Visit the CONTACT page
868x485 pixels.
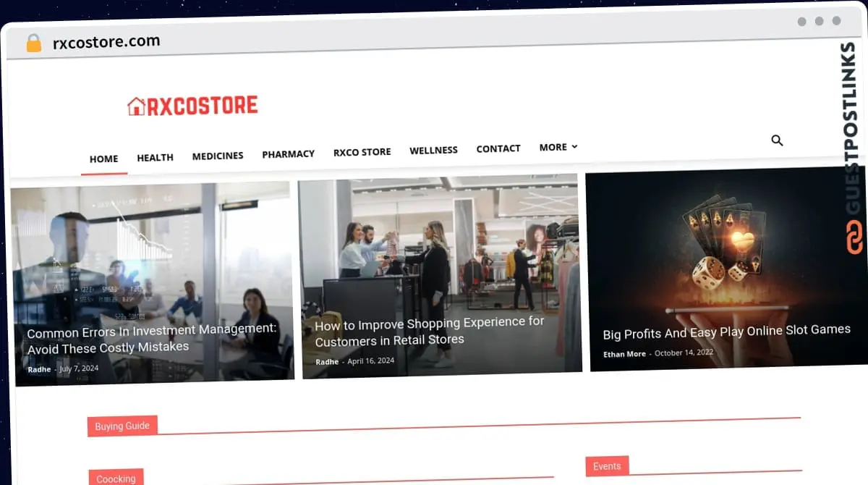pyautogui.click(x=498, y=148)
